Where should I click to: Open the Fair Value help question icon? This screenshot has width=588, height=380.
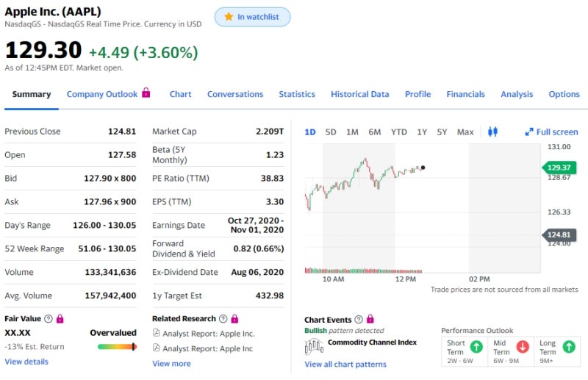click(x=49, y=319)
